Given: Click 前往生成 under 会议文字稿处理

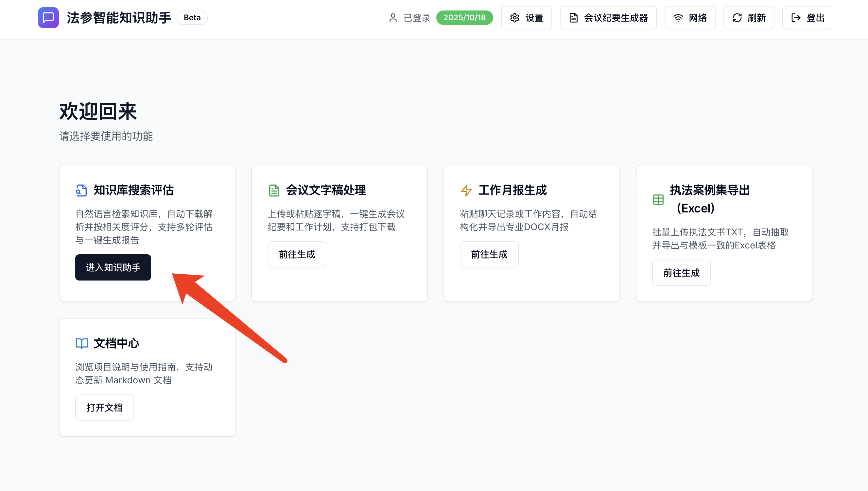Looking at the screenshot, I should 297,254.
